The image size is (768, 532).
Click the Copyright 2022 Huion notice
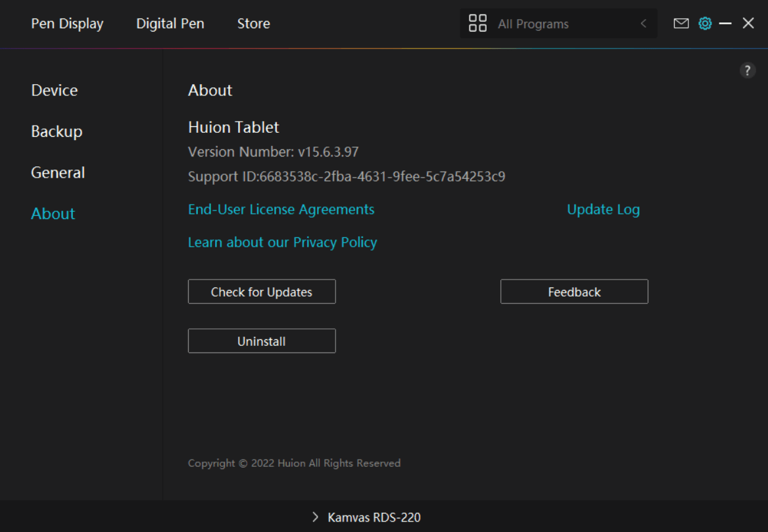[295, 463]
